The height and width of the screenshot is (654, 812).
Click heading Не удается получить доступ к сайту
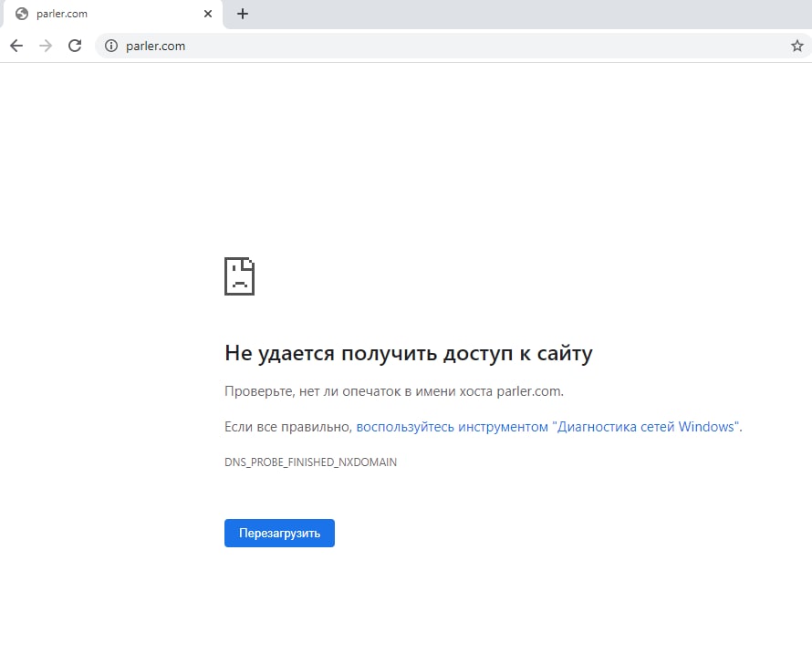pyautogui.click(x=408, y=354)
